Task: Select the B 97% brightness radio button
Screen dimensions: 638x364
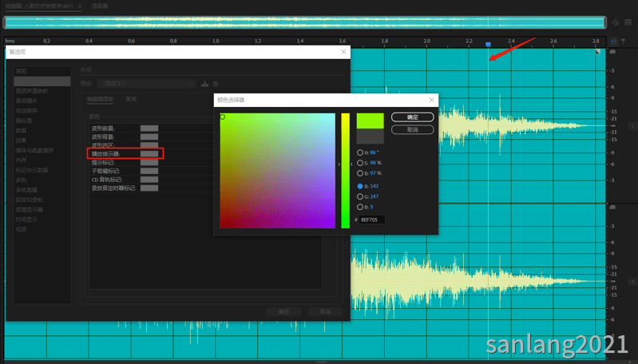Action: (x=360, y=173)
